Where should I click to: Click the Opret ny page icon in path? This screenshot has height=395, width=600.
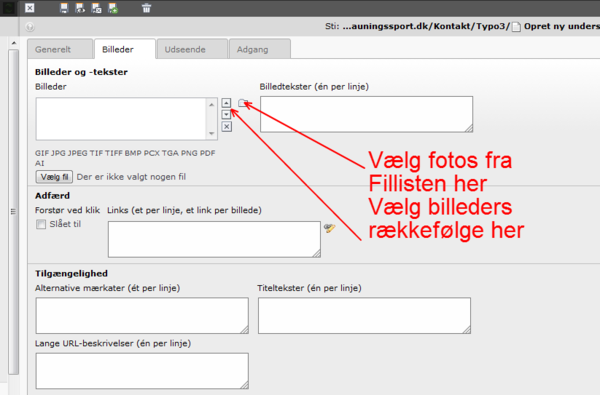[x=517, y=27]
